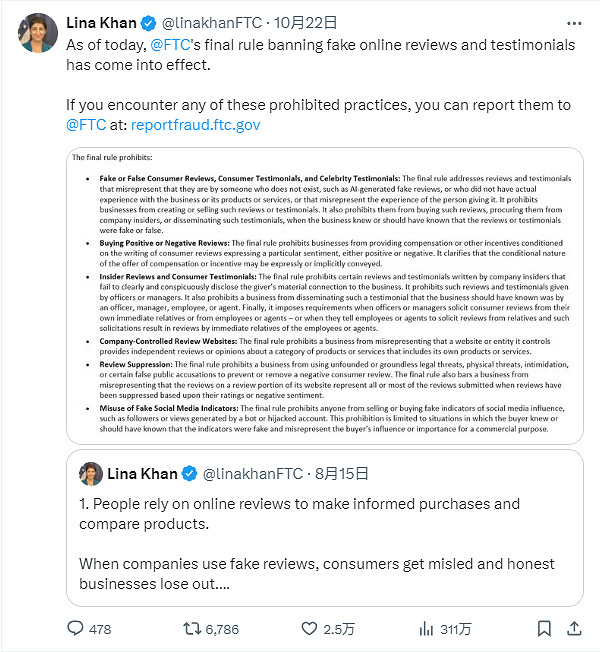Click the share icon
Image resolution: width=600 pixels, height=652 pixels.
575,629
